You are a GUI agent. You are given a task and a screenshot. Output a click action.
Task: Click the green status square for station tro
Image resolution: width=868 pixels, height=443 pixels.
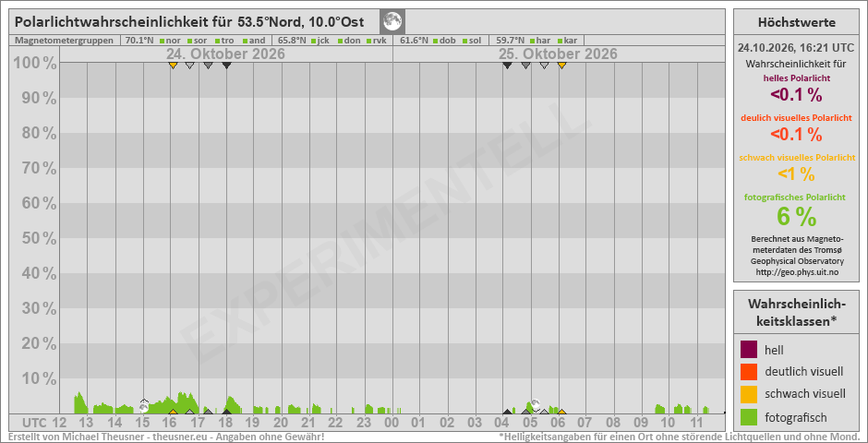coord(218,41)
